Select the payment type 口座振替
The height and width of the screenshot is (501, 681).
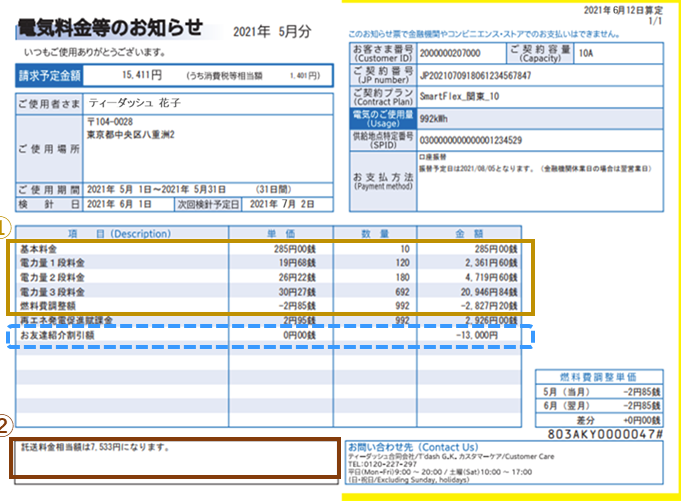pos(432,157)
